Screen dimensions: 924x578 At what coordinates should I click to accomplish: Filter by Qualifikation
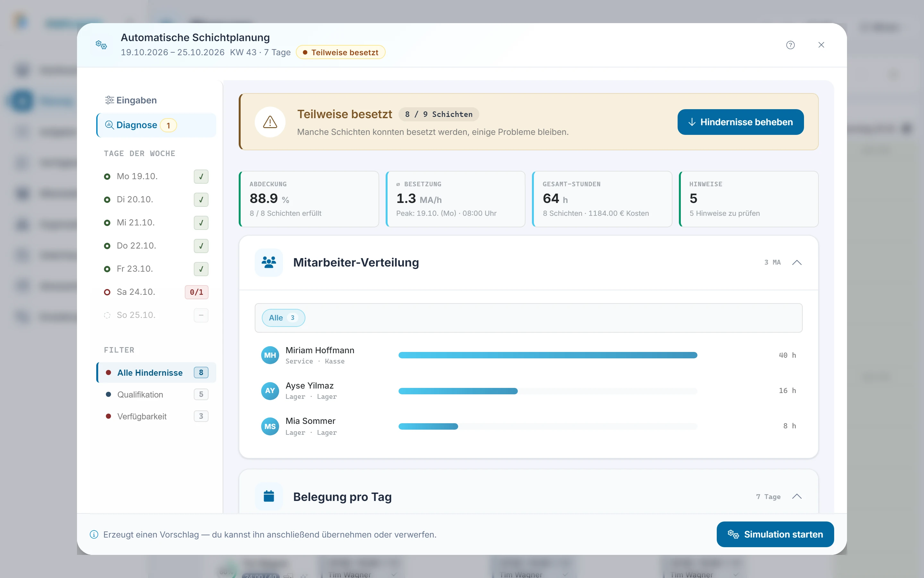[156, 395]
